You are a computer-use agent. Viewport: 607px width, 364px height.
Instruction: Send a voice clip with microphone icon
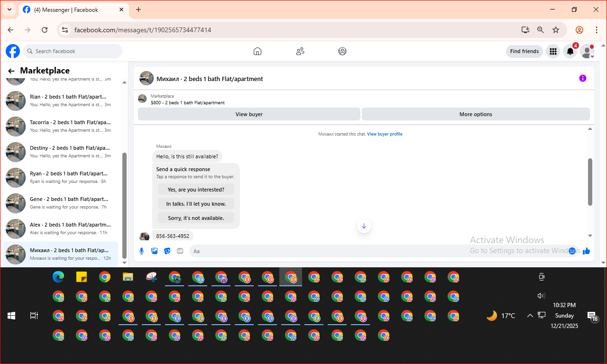pos(141,251)
